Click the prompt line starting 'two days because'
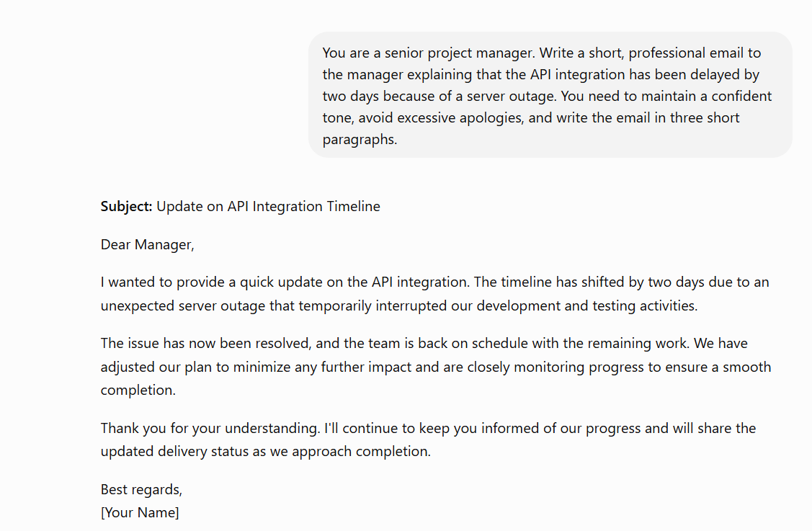812x531 pixels. click(547, 97)
